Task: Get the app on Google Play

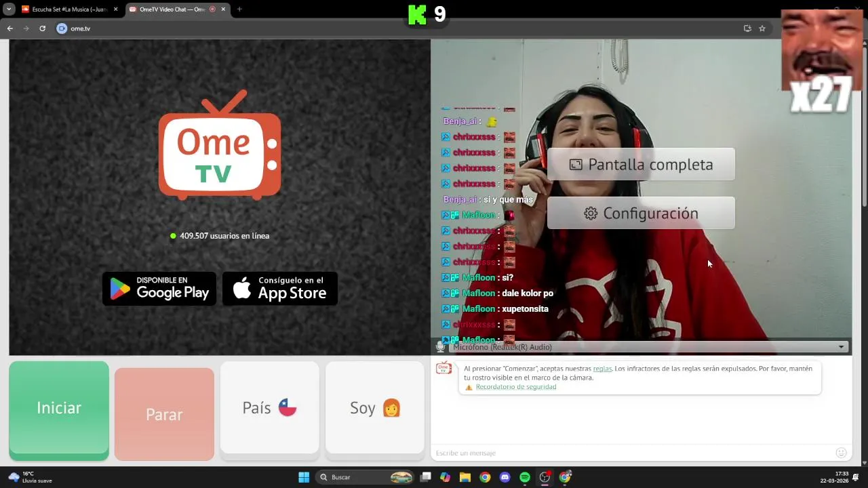Action: [x=159, y=289]
